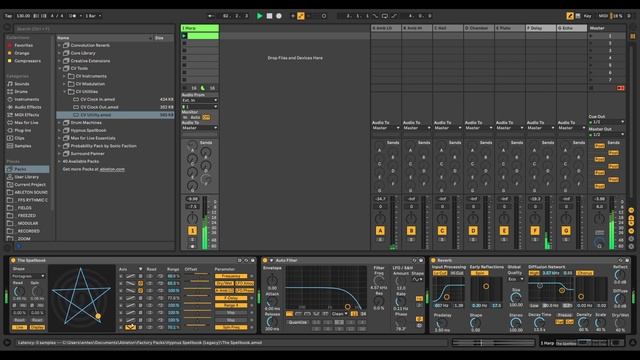Expand the Core Library pack

coord(60,53)
